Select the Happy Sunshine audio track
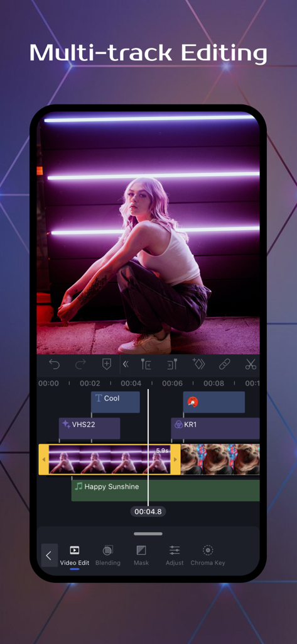 click(166, 491)
